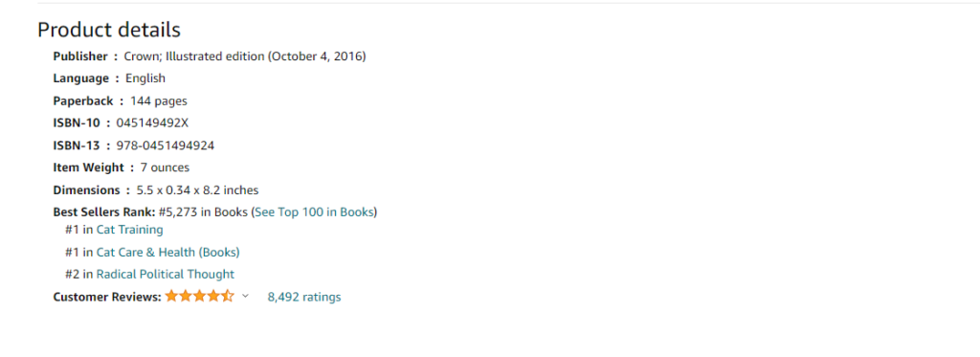Open the 8,492 ratings link
The width and height of the screenshot is (980, 357).
[x=304, y=297]
